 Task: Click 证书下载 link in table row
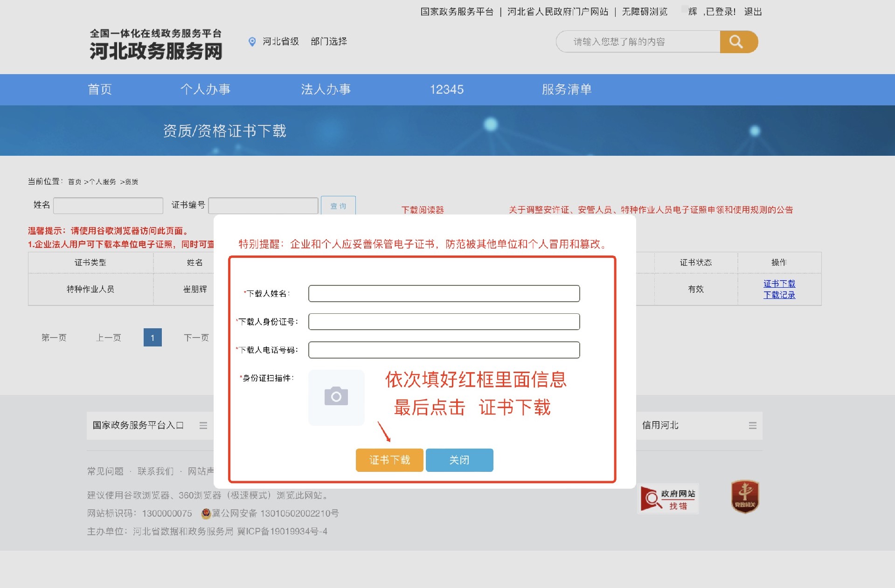click(779, 284)
